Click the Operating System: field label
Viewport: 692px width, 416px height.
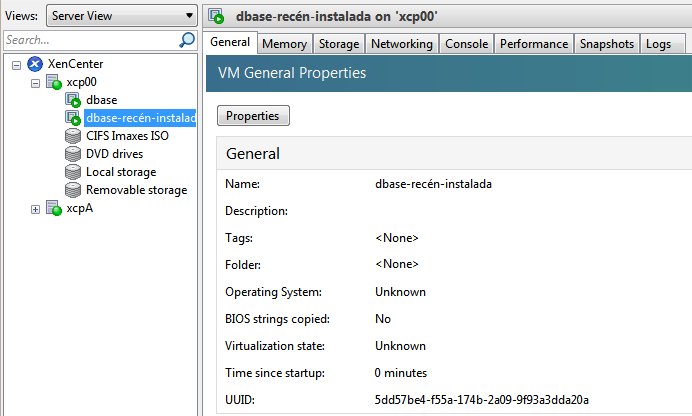pos(273,292)
